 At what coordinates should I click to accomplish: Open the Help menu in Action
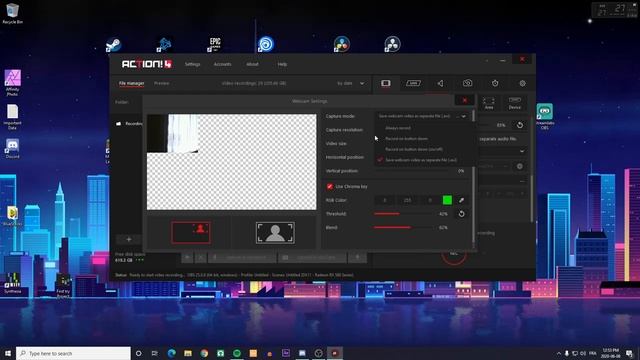pos(282,64)
